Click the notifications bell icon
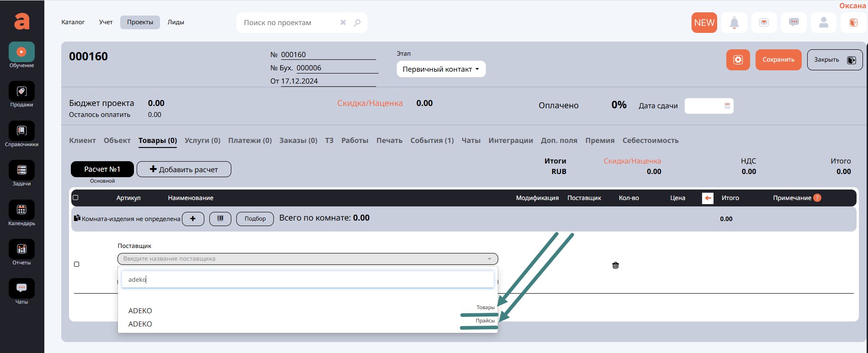868x353 pixels. pyautogui.click(x=734, y=23)
